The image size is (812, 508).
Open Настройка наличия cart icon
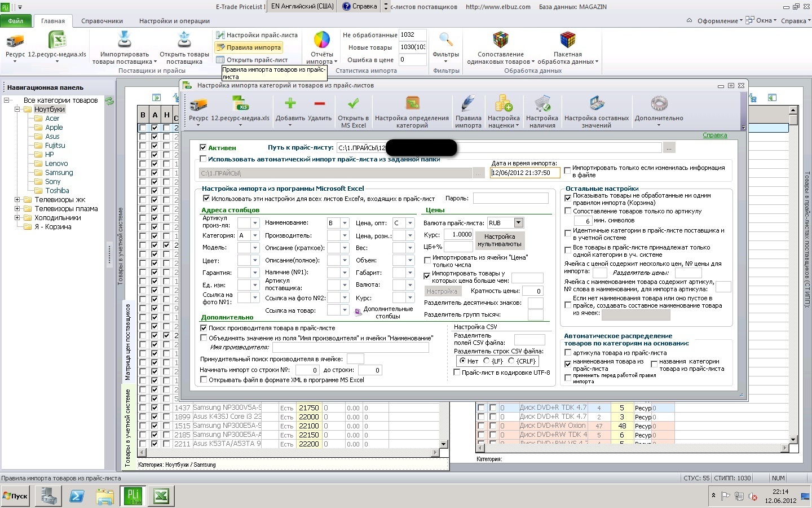[x=542, y=104]
